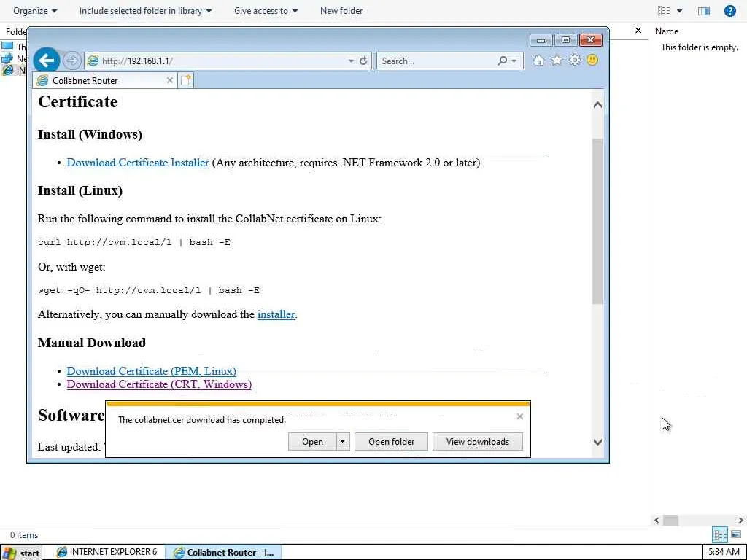The height and width of the screenshot is (560, 747).
Task: Dismiss the download notification bar
Action: (x=519, y=416)
